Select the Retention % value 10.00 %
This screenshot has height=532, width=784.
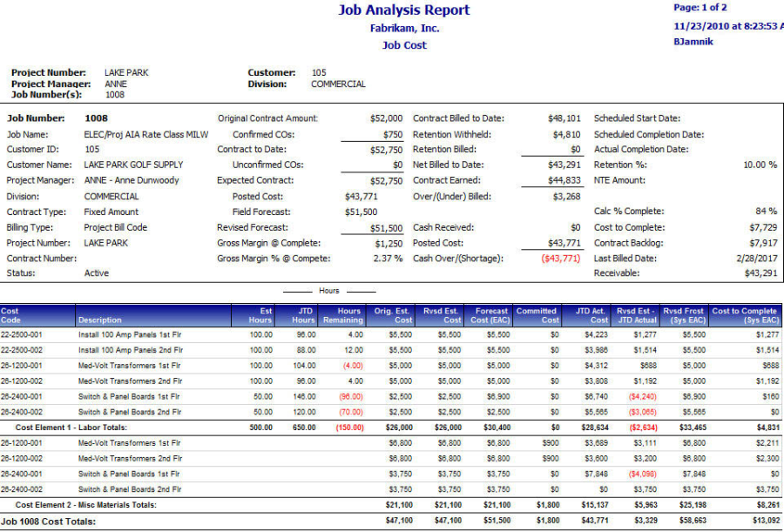[x=760, y=165]
